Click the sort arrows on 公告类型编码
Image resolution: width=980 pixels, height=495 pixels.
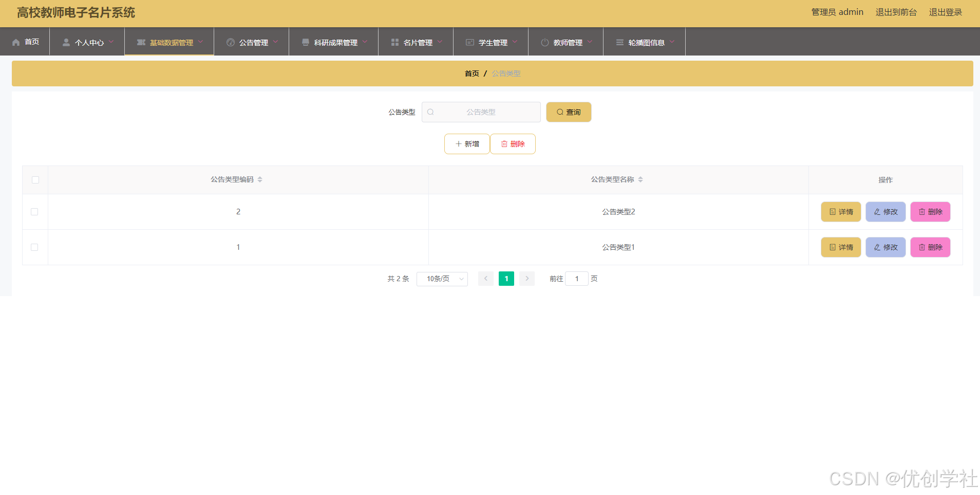[x=260, y=179]
